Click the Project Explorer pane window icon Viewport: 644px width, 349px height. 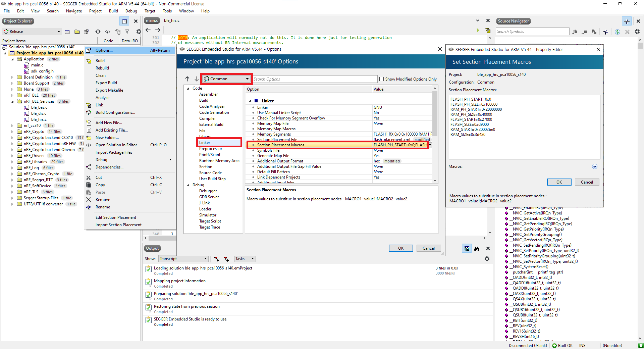point(124,21)
